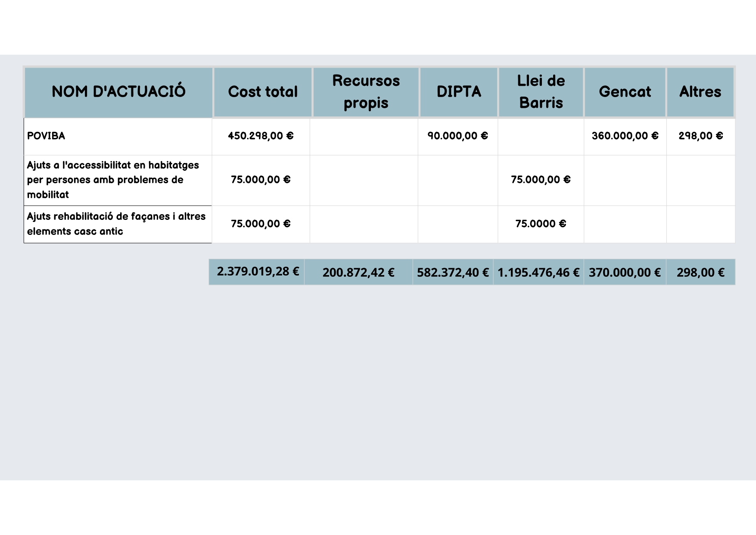Viewport: 756px width, 535px height.
Task: Click the Ajuts a l'accessibilitat row label
Action: [x=113, y=180]
